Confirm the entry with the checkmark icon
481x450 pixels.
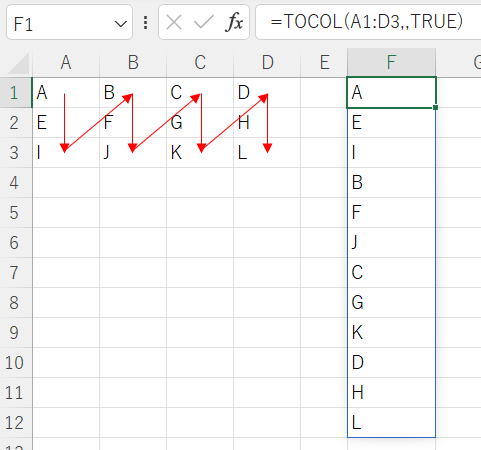(203, 23)
